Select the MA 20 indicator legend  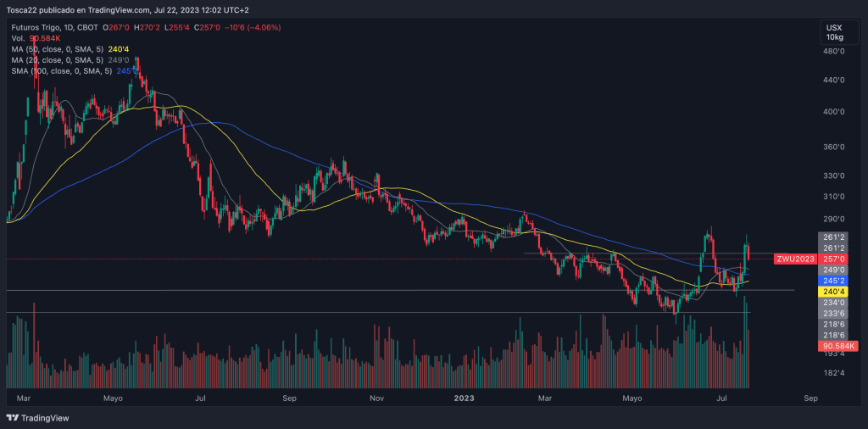click(x=59, y=60)
